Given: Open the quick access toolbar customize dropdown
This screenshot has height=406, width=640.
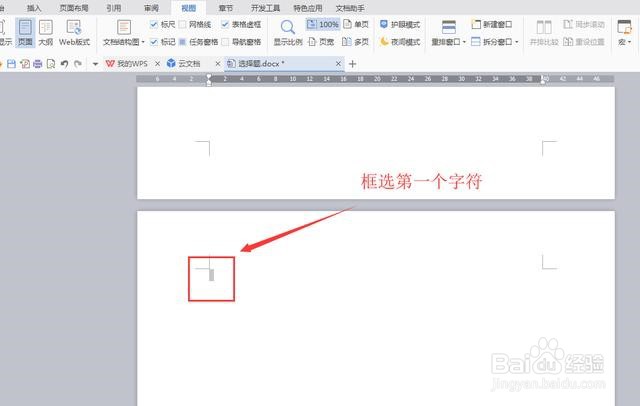Looking at the screenshot, I should (x=95, y=64).
